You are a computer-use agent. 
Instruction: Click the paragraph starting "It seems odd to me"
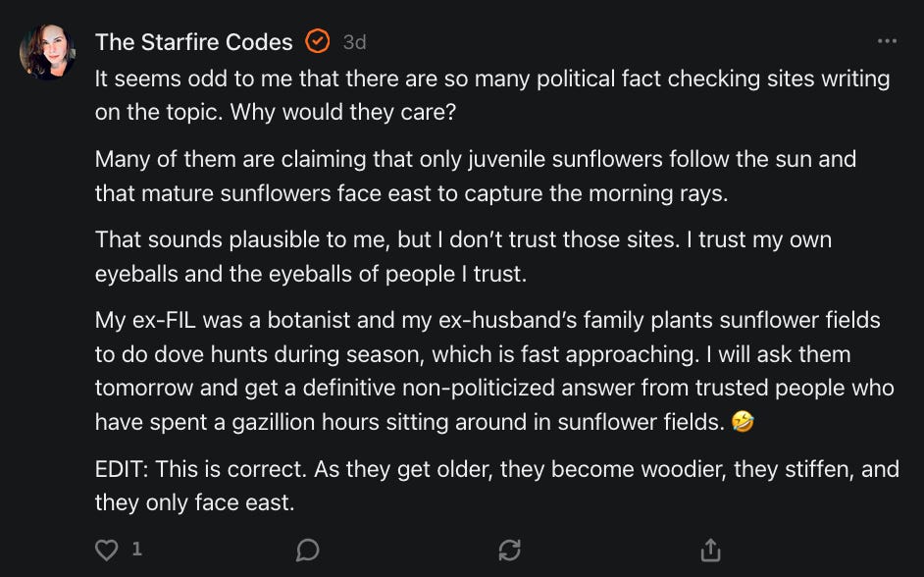point(490,95)
